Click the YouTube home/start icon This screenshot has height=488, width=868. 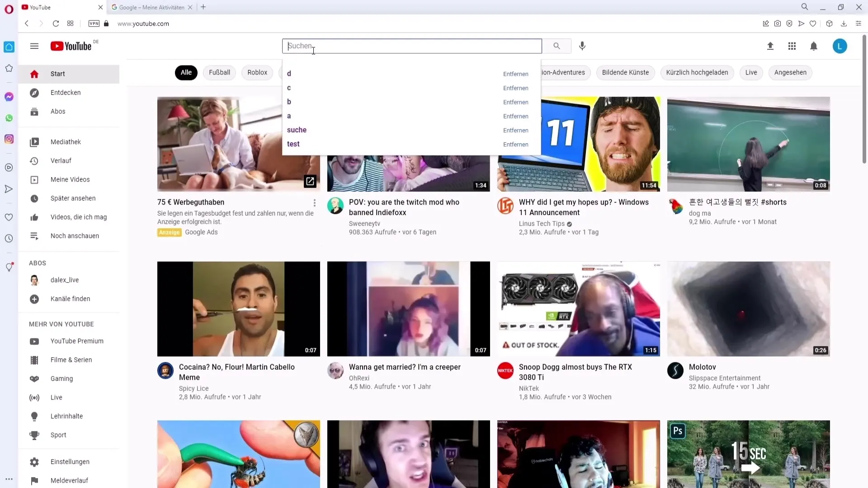tap(34, 73)
